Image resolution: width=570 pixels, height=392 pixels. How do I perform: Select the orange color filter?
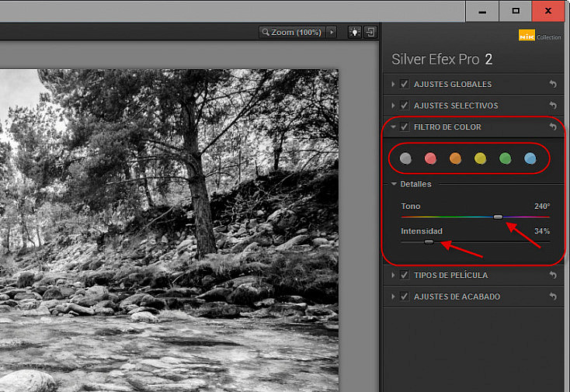(x=455, y=158)
